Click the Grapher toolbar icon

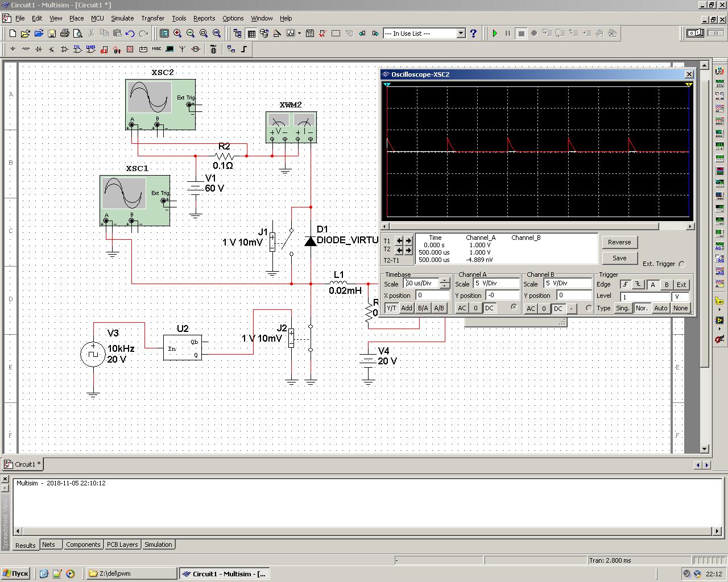point(291,34)
